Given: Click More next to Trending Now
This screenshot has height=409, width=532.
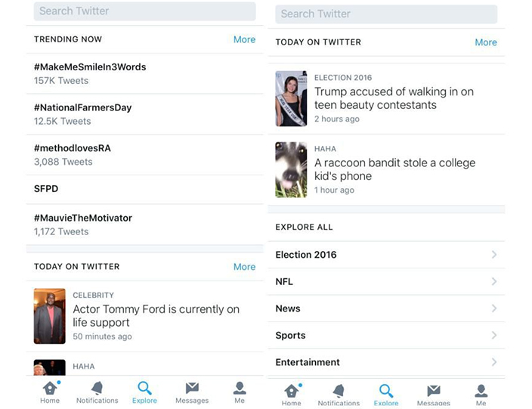Looking at the screenshot, I should click(244, 39).
